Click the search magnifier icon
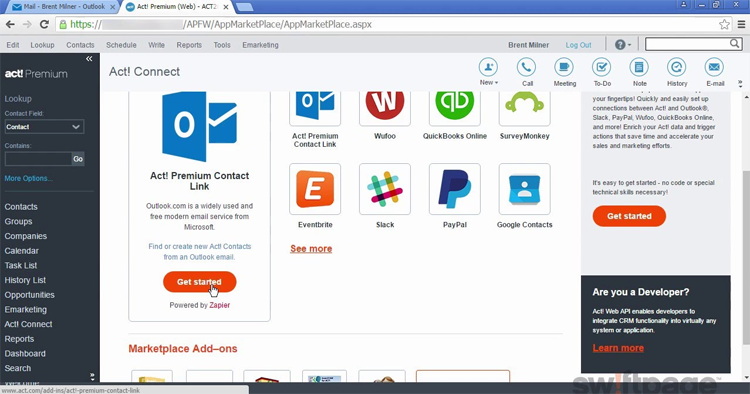The image size is (750, 394). click(x=735, y=44)
